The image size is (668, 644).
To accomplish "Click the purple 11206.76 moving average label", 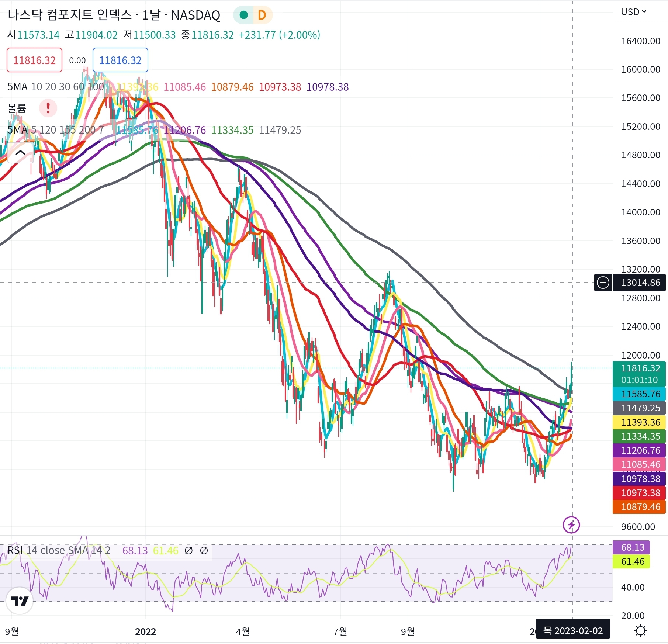I will [x=639, y=450].
